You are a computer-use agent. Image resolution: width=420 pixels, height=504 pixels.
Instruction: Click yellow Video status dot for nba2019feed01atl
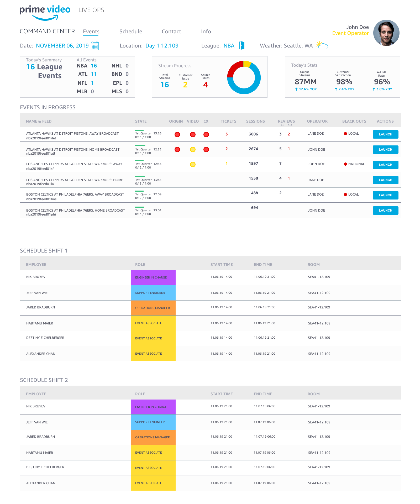tap(193, 150)
